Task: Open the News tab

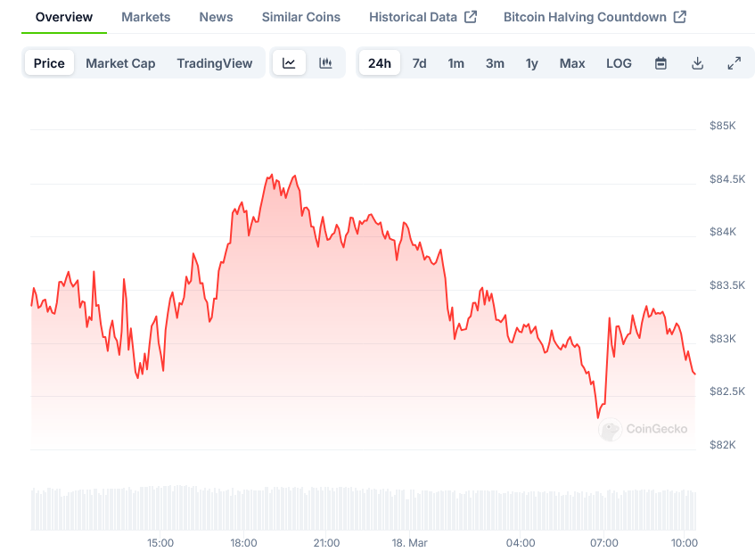Action: tap(217, 17)
